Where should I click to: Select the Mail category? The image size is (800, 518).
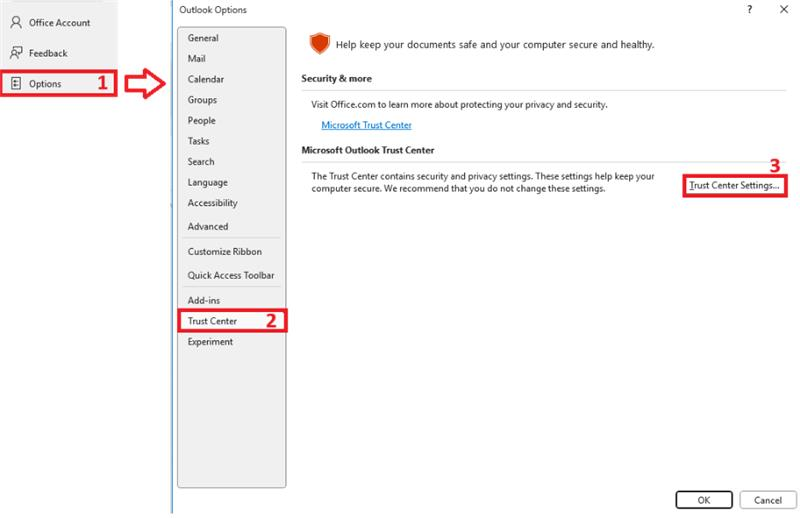[x=232, y=59]
